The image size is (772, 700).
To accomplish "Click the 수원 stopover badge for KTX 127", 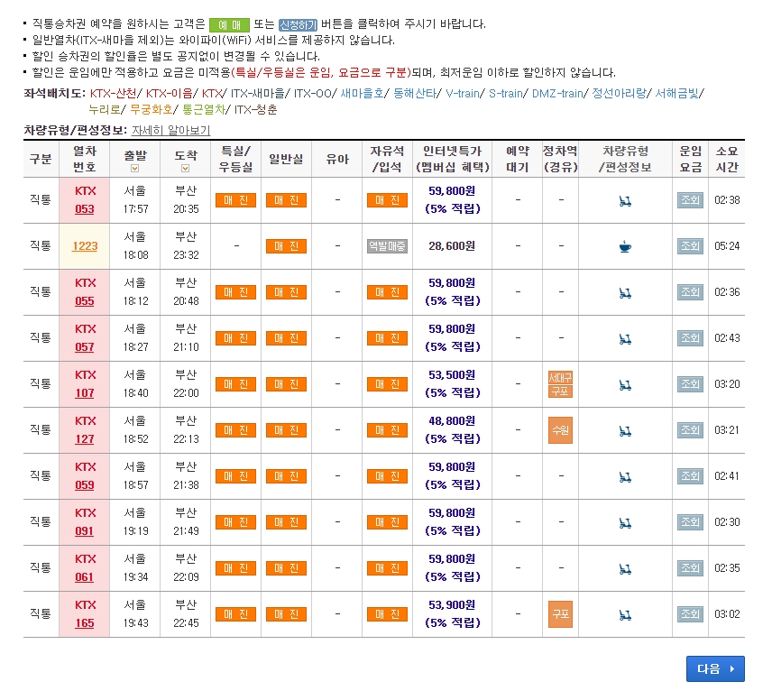I will point(559,429).
